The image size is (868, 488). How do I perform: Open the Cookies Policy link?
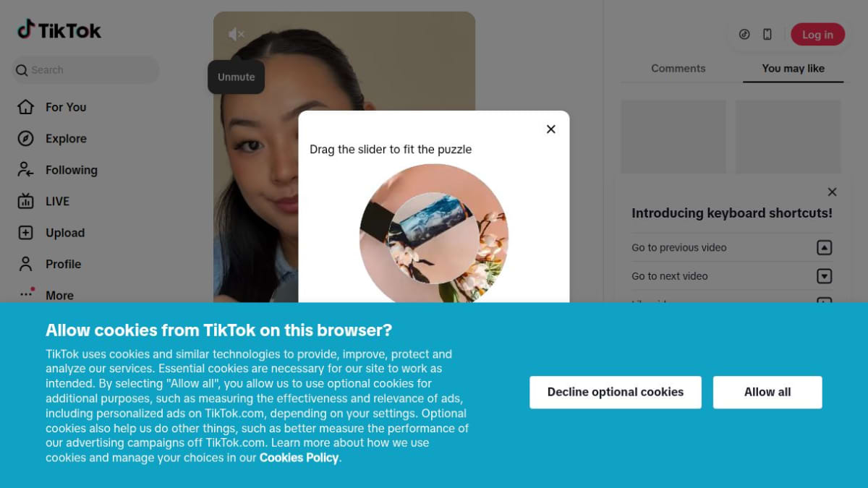point(299,458)
